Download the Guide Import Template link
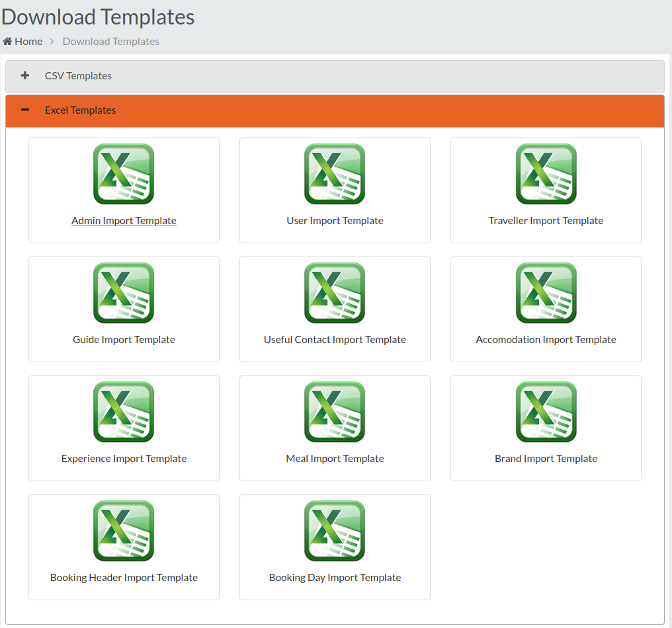This screenshot has width=672, height=628. pos(124,340)
